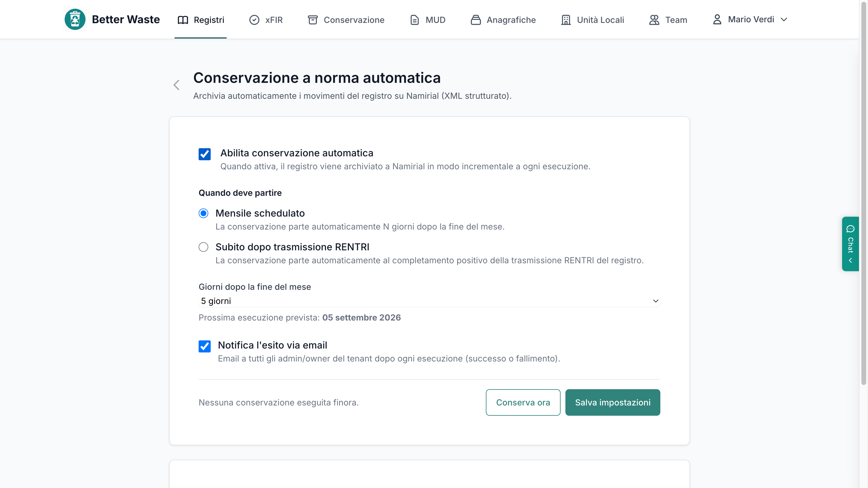The image size is (868, 488).
Task: Click the user profile icon beside Mario Verdi
Action: (x=717, y=20)
